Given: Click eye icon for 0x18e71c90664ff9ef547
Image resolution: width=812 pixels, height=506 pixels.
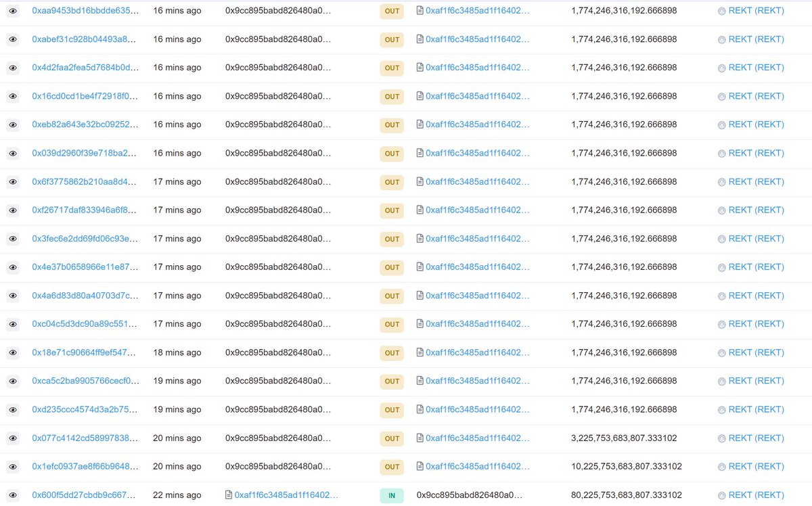Looking at the screenshot, I should click(x=13, y=352).
